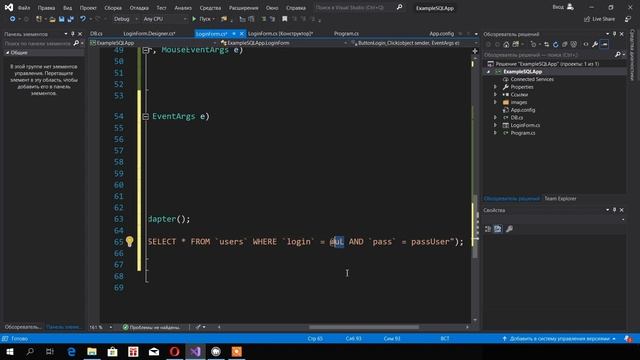Toggle auto-hide pin on Solution Explorer

coord(615,34)
